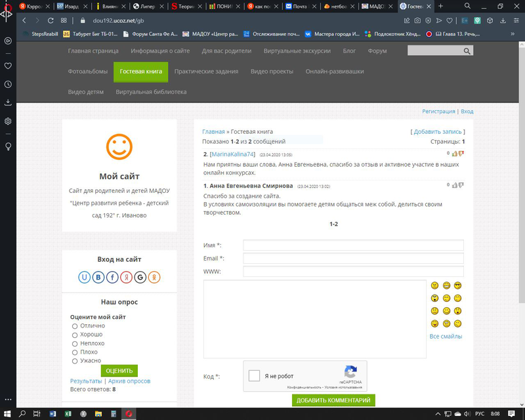Check the 'Я не робот' reCAPTCHA box
The height and width of the screenshot is (420, 525).
[254, 377]
